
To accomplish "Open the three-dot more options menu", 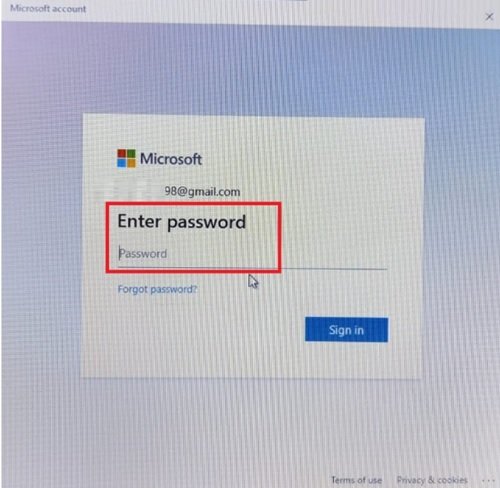I will pyautogui.click(x=489, y=480).
